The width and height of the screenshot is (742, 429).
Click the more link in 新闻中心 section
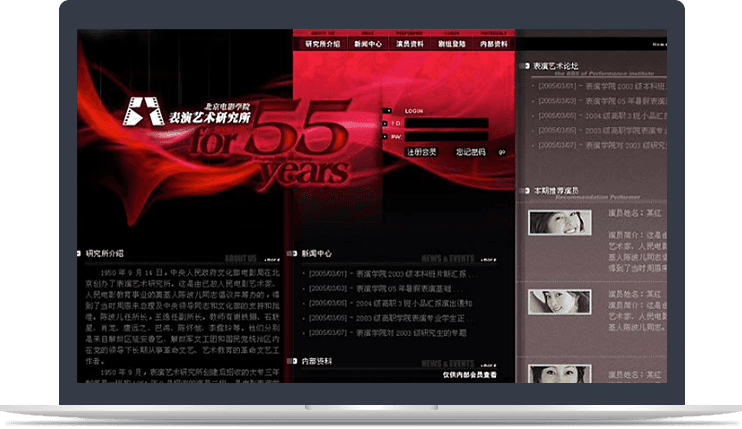[x=488, y=260]
